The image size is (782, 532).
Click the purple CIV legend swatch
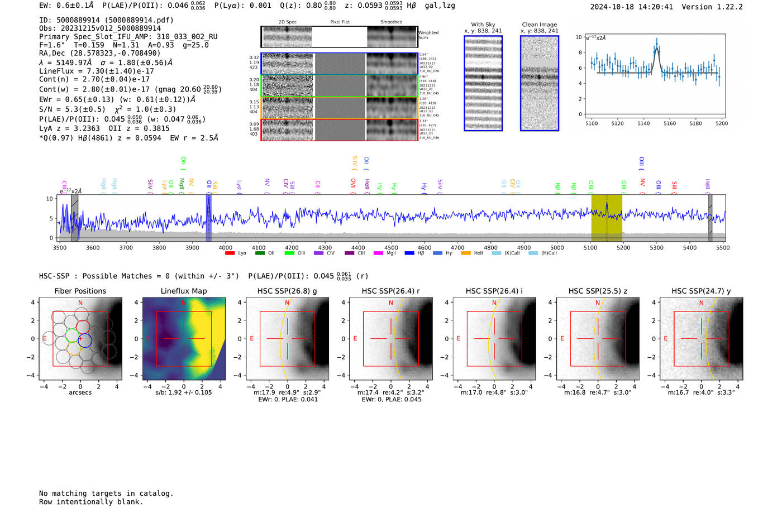tap(319, 253)
